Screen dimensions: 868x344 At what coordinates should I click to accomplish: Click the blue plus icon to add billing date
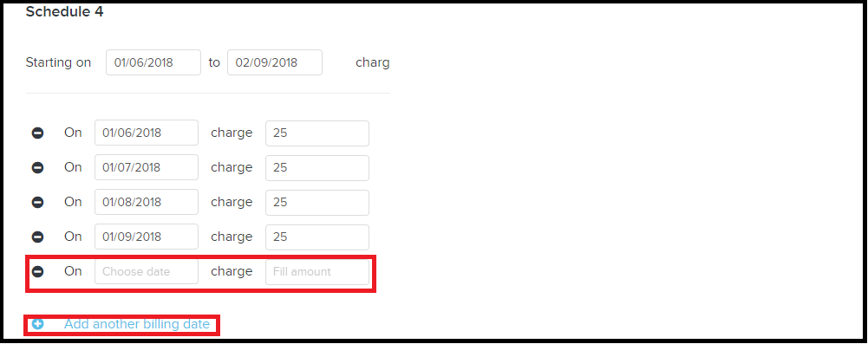tap(37, 324)
